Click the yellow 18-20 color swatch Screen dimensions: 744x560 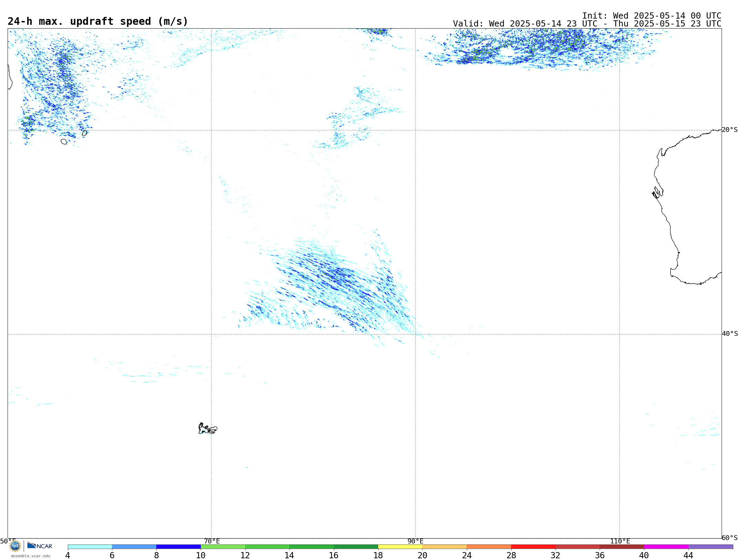pos(400,547)
